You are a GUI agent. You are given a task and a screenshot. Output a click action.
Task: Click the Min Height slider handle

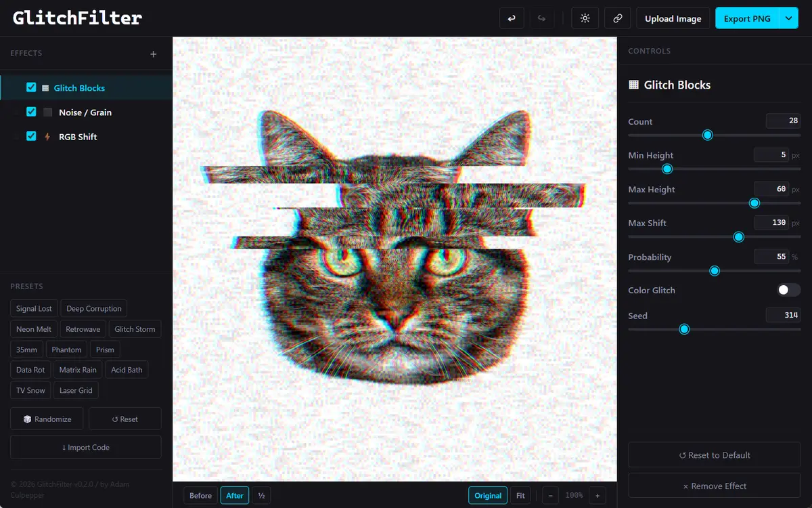(667, 169)
